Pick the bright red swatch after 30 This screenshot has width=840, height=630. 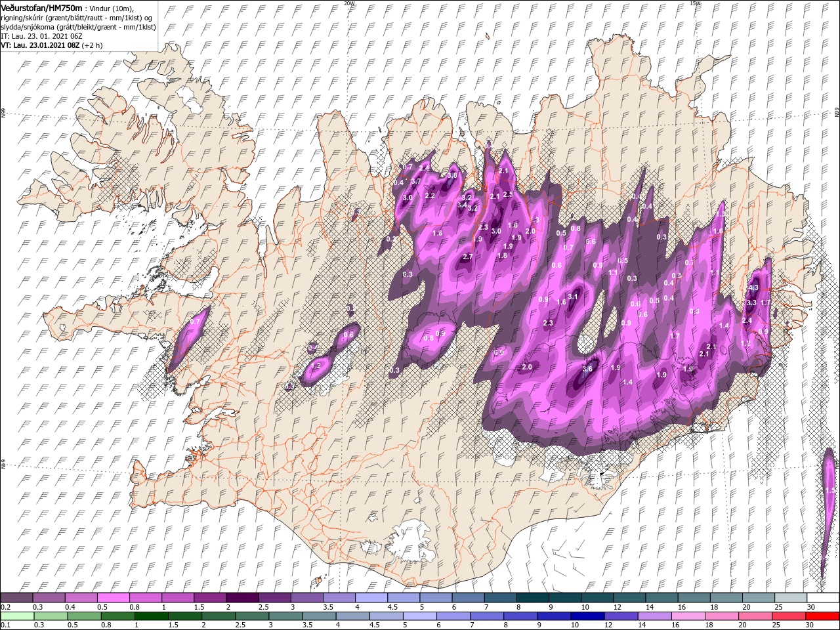[822, 616]
